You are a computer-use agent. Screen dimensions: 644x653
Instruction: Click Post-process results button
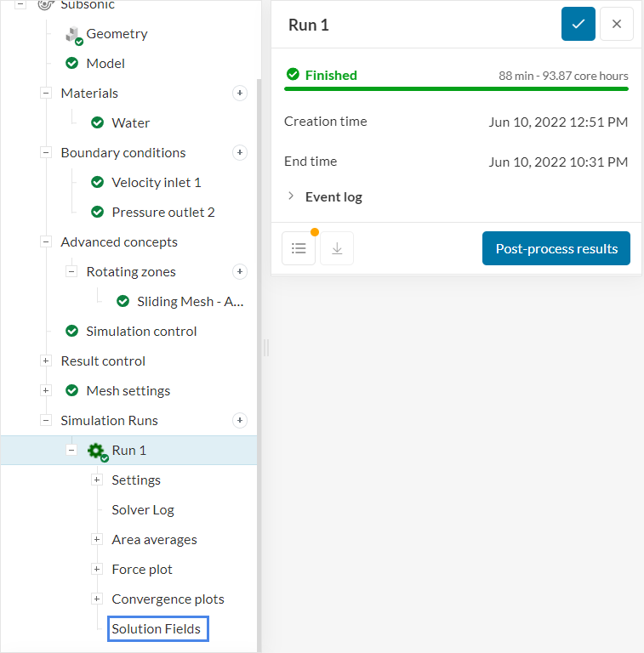click(556, 248)
